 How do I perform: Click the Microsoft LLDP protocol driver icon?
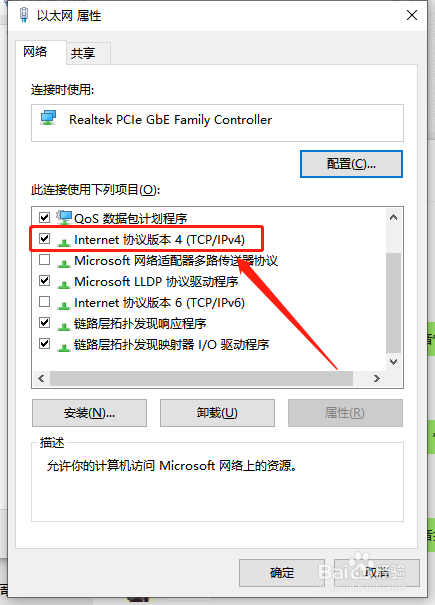[x=64, y=284]
